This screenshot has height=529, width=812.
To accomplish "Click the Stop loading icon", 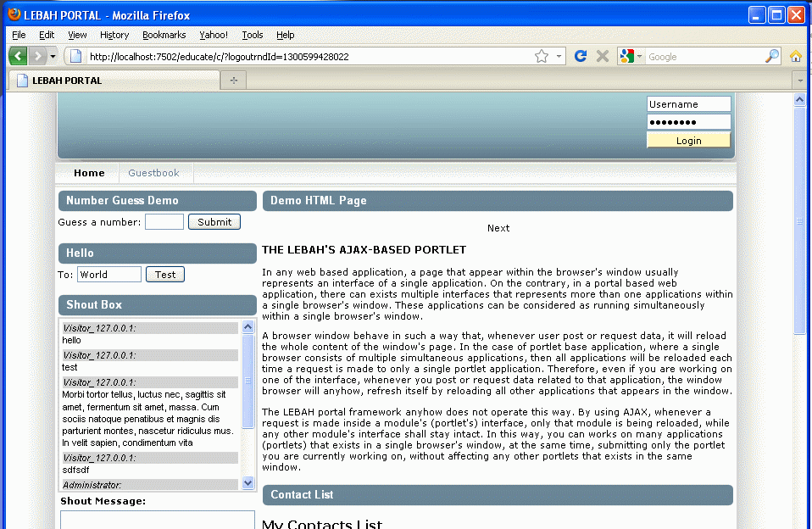I will pyautogui.click(x=603, y=56).
